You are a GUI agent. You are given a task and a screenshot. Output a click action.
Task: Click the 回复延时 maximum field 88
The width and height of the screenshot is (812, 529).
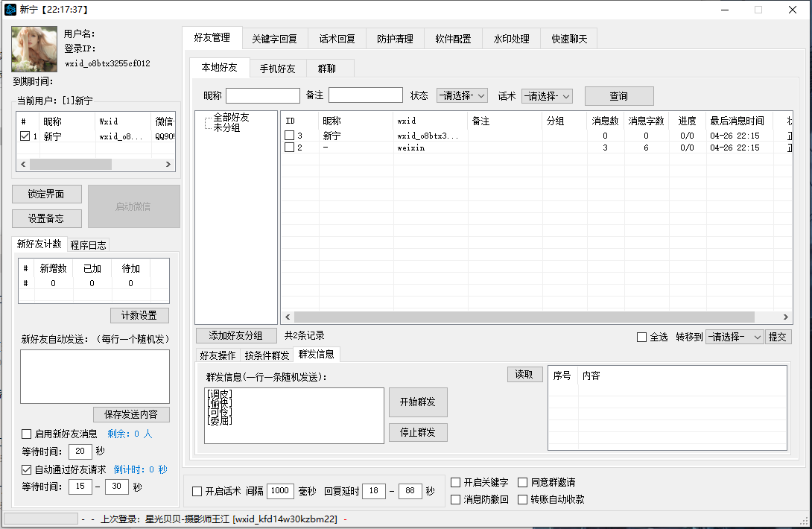410,491
